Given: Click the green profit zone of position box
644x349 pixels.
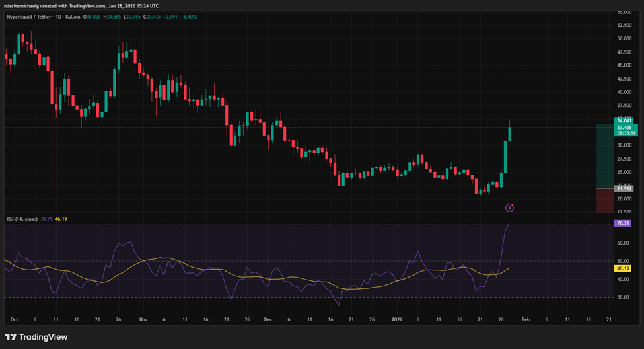Looking at the screenshot, I should tap(605, 155).
